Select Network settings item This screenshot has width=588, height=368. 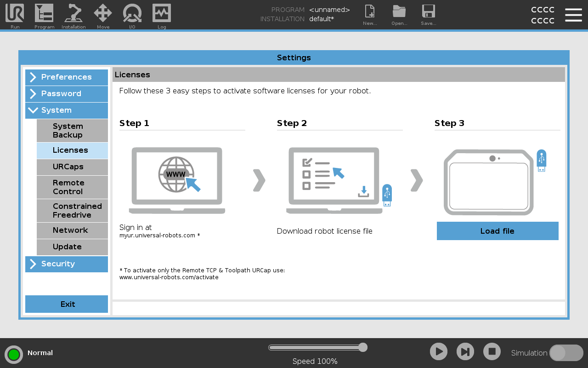coord(72,230)
